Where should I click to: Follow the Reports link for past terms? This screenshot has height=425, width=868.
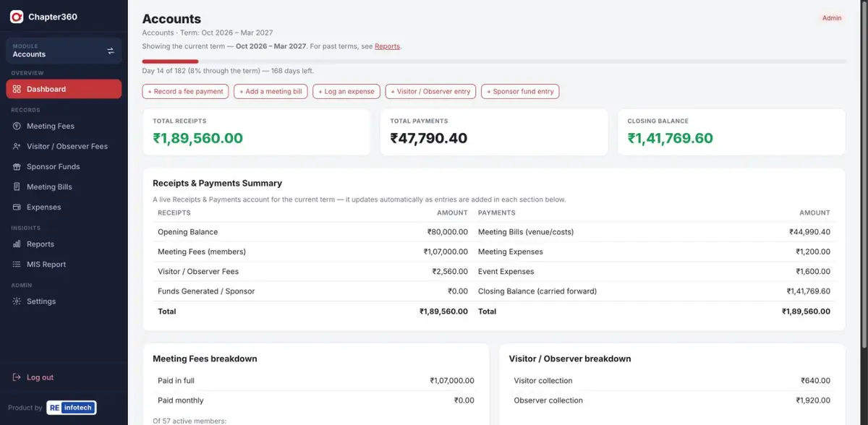tap(387, 46)
